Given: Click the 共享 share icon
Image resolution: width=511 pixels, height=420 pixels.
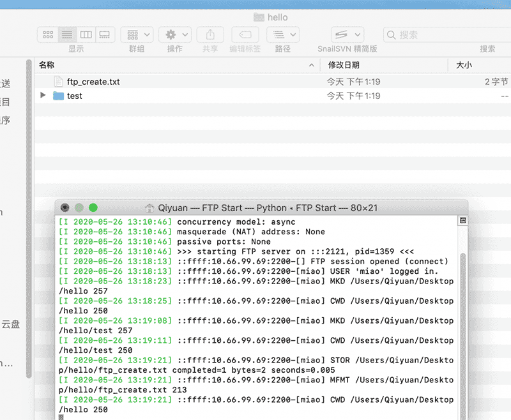Looking at the screenshot, I should point(210,34).
